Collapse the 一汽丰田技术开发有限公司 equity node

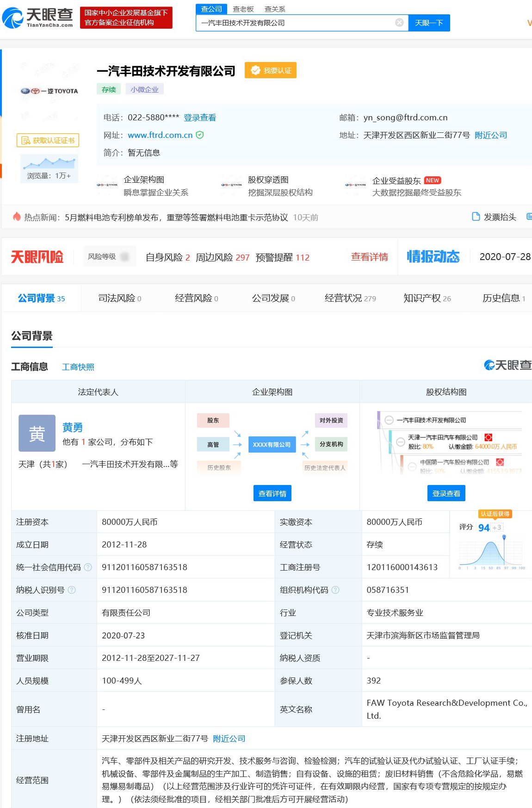pos(389,420)
